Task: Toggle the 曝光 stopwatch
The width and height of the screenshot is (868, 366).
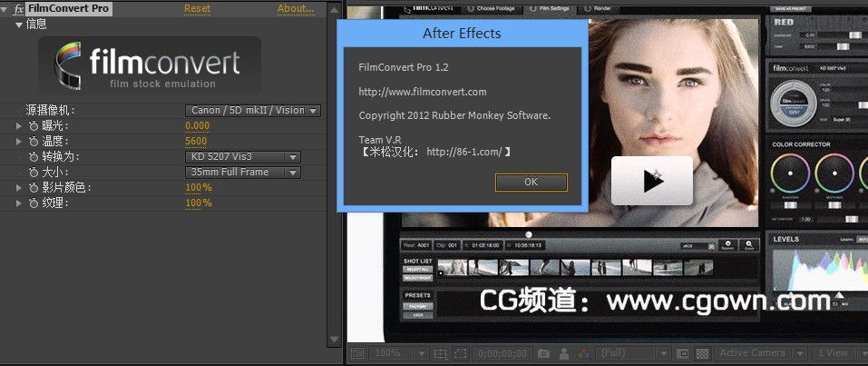Action: tap(34, 126)
